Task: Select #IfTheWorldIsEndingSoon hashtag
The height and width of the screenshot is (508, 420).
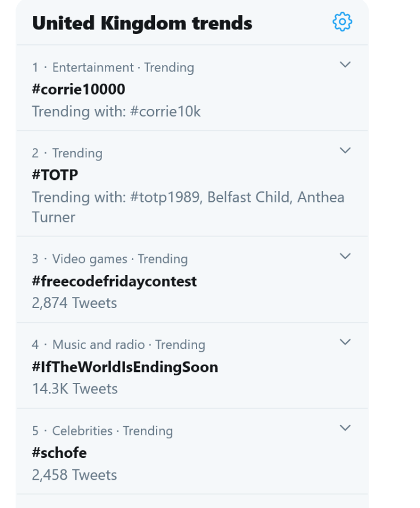Action: coord(125,367)
